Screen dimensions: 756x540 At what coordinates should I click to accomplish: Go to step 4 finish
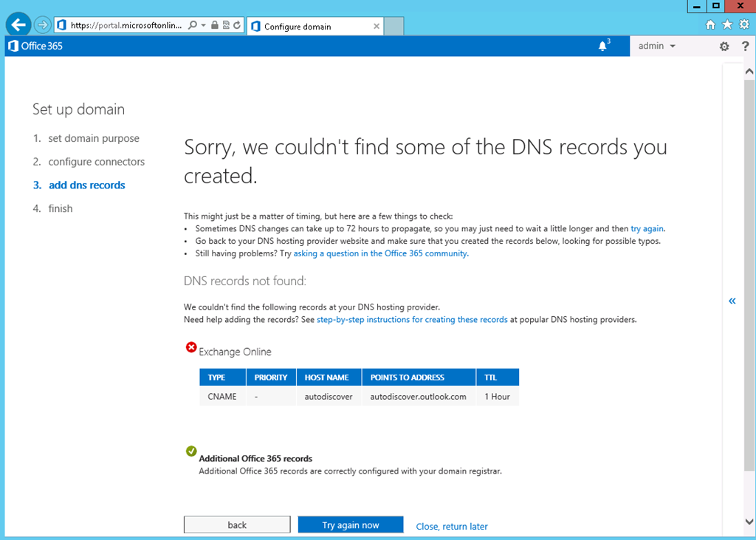click(x=61, y=208)
